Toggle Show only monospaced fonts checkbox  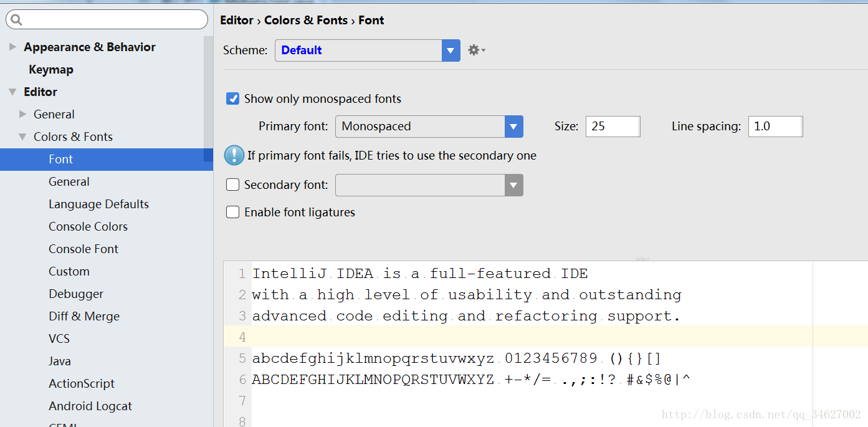pyautogui.click(x=232, y=98)
